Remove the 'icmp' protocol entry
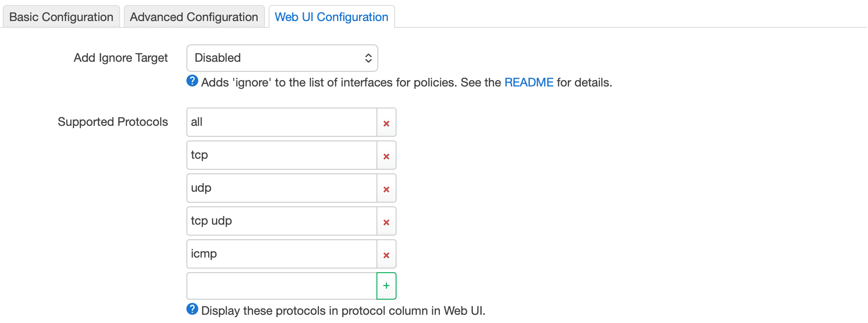The image size is (868, 323). (x=386, y=254)
